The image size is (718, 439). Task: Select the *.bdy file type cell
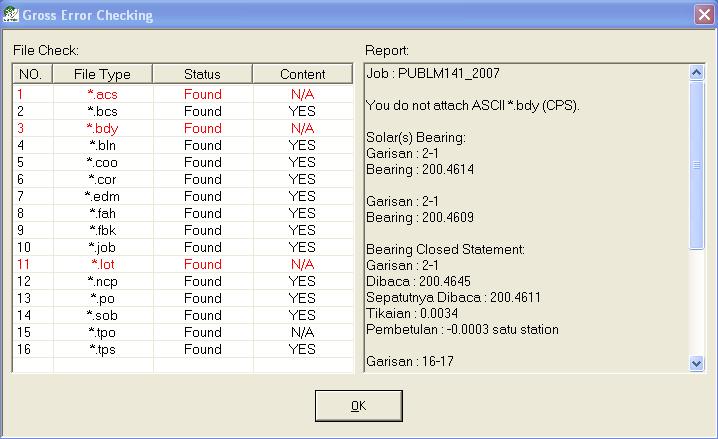(x=103, y=128)
